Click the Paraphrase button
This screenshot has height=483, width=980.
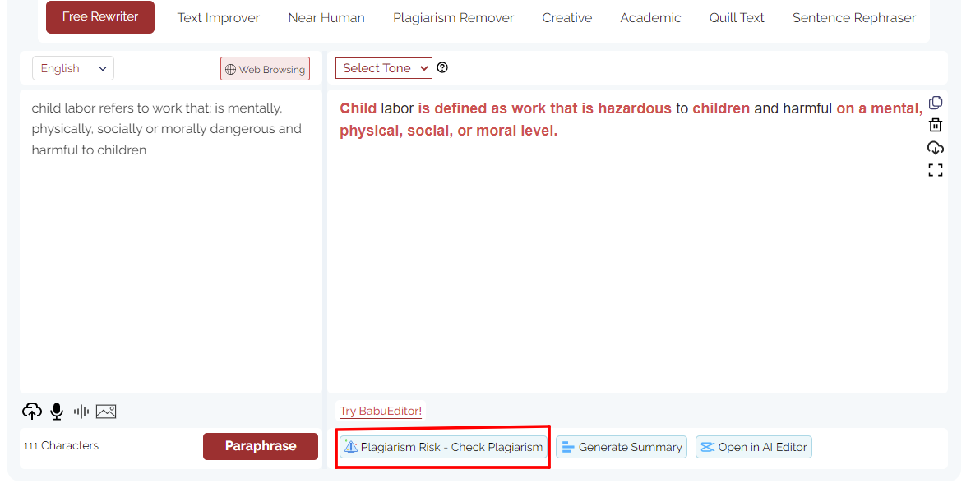coord(261,446)
